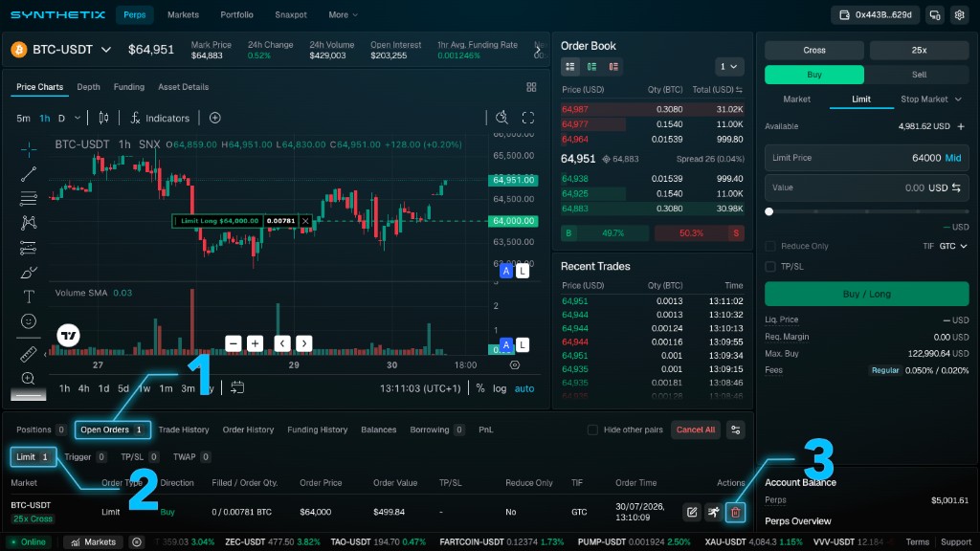
Task: Open Markets button in status bar
Action: (x=93, y=542)
